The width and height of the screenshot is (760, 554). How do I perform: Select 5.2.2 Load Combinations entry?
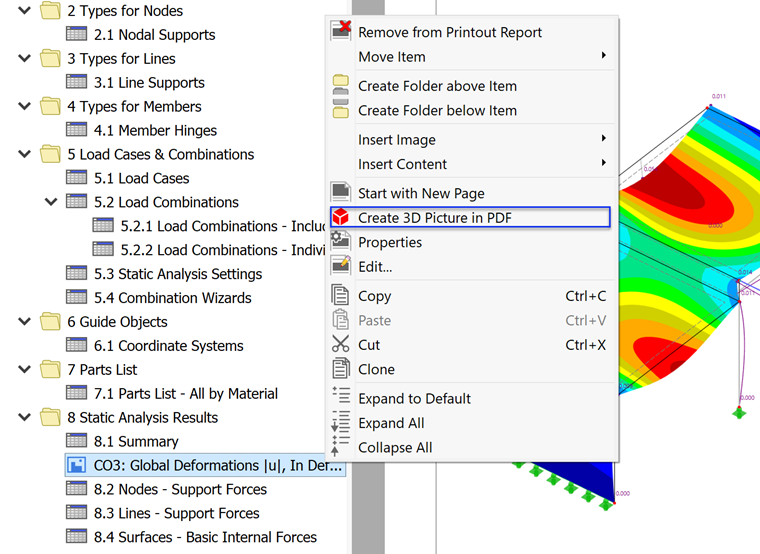223,250
